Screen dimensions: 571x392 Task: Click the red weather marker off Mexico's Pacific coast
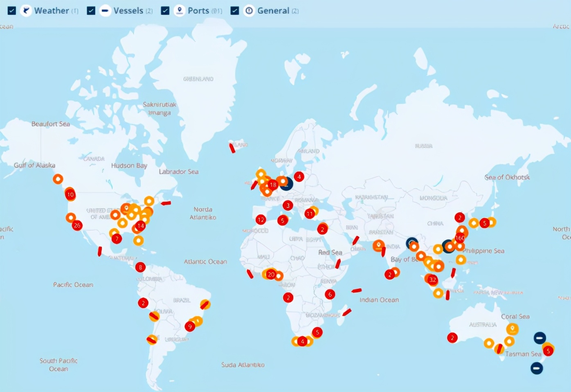(x=100, y=251)
